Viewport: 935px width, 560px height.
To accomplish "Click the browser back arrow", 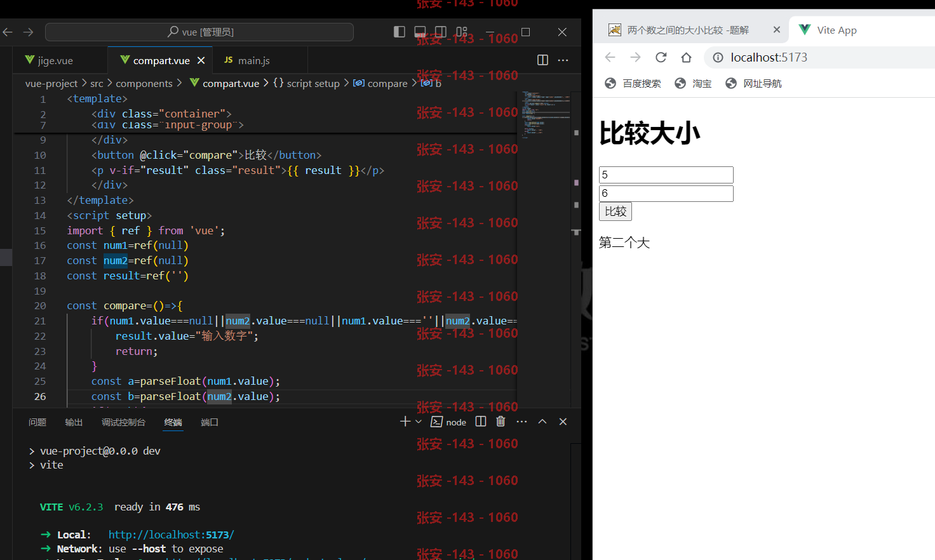I will (x=610, y=57).
